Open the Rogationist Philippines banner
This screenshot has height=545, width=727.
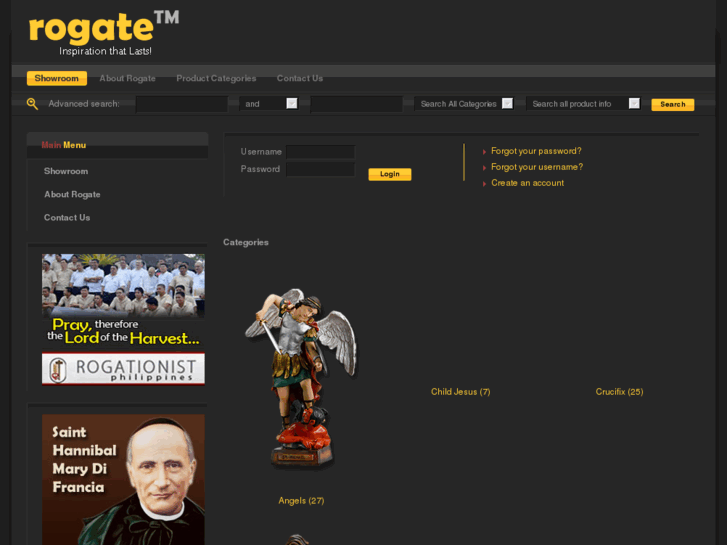[x=123, y=320]
